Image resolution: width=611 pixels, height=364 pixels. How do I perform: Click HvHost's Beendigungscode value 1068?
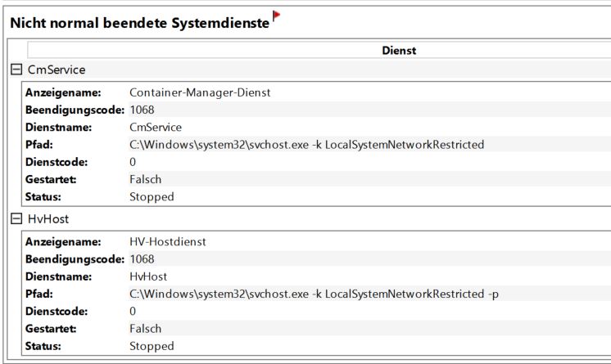click(142, 259)
